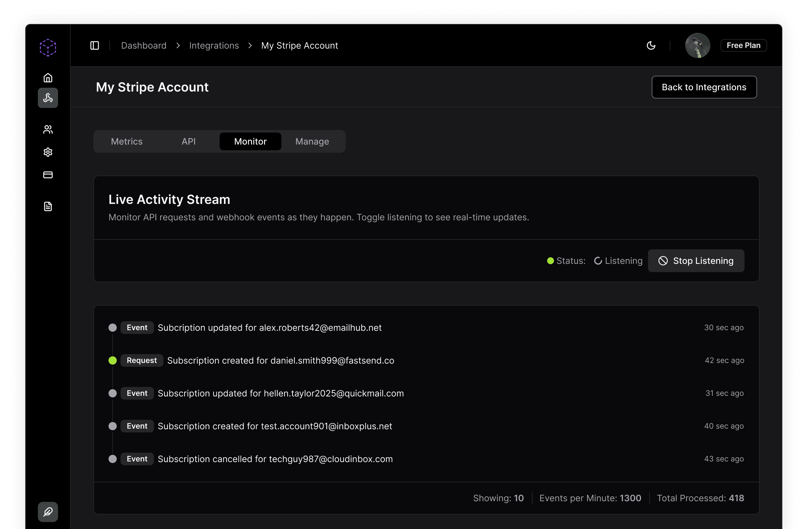Click gray dot beside alex.roberts42 event
The image size is (812, 529).
pyautogui.click(x=113, y=328)
